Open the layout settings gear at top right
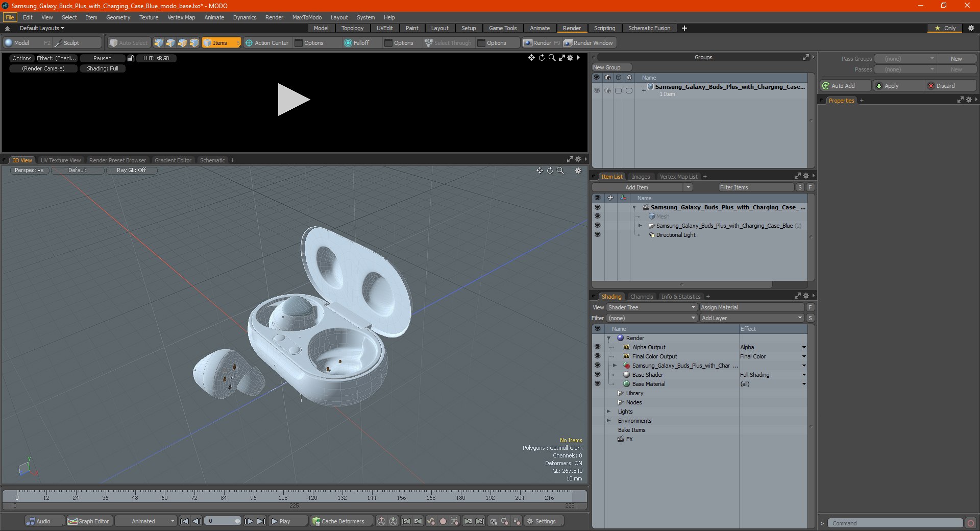This screenshot has height=531, width=980. (971, 28)
